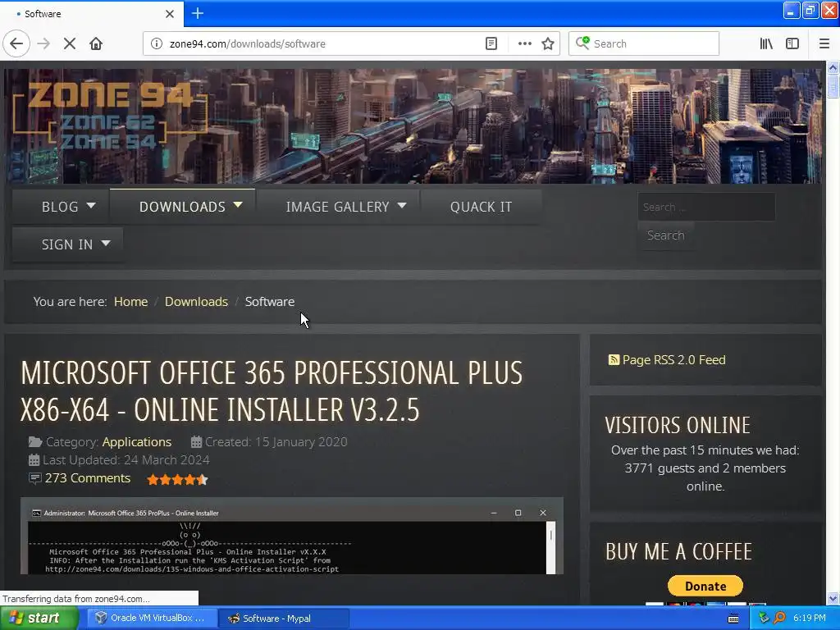Click the category folder icon
The width and height of the screenshot is (840, 630).
click(x=35, y=442)
